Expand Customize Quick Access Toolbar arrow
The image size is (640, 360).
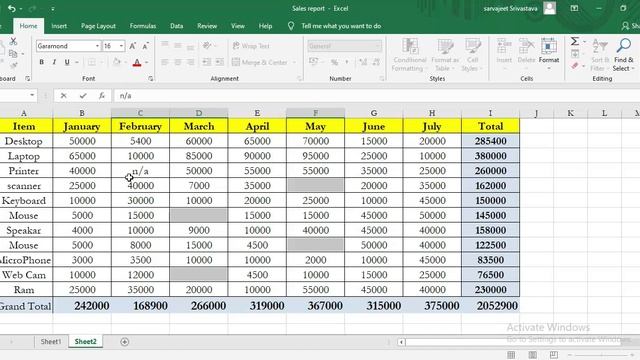pos(53,9)
